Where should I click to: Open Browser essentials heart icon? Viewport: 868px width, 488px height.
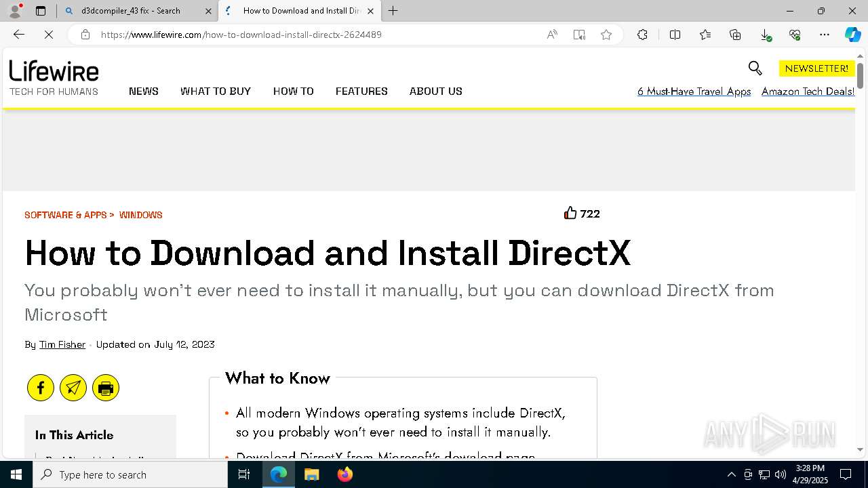[x=795, y=35]
